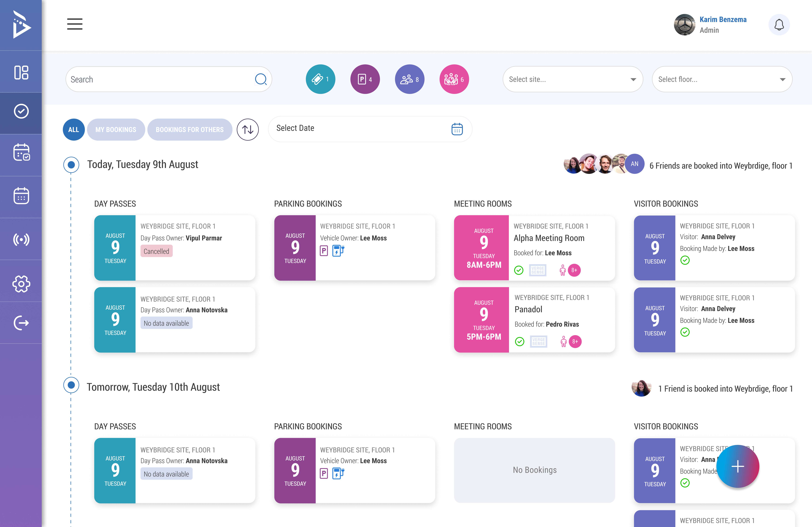Click the floating add booking button
Image resolution: width=812 pixels, height=527 pixels.
[x=738, y=466]
